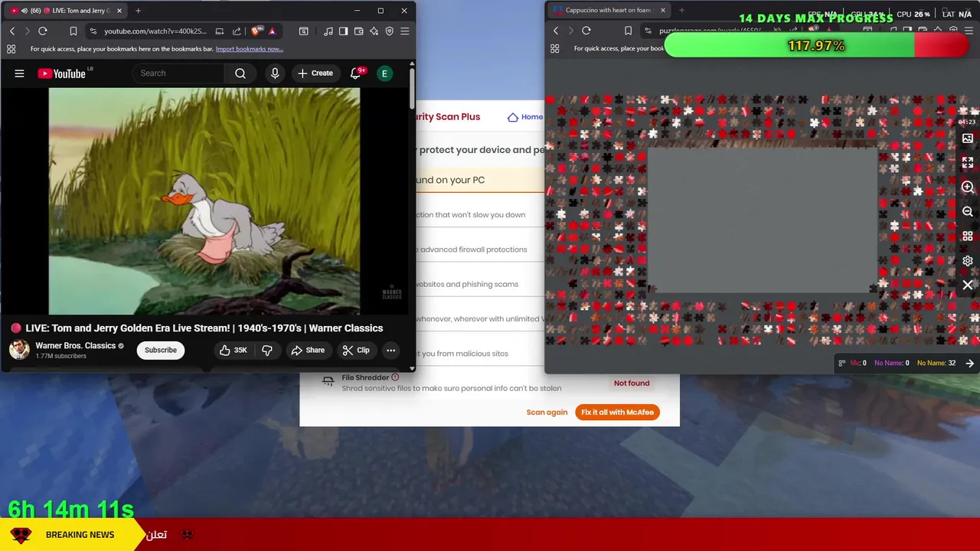The width and height of the screenshot is (980, 551).
Task: Click the Warner Bros. Classics channel avatar
Action: 19,350
